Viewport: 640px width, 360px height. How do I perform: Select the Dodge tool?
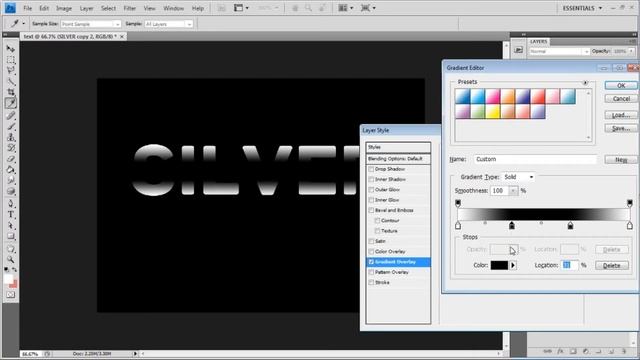[x=11, y=191]
